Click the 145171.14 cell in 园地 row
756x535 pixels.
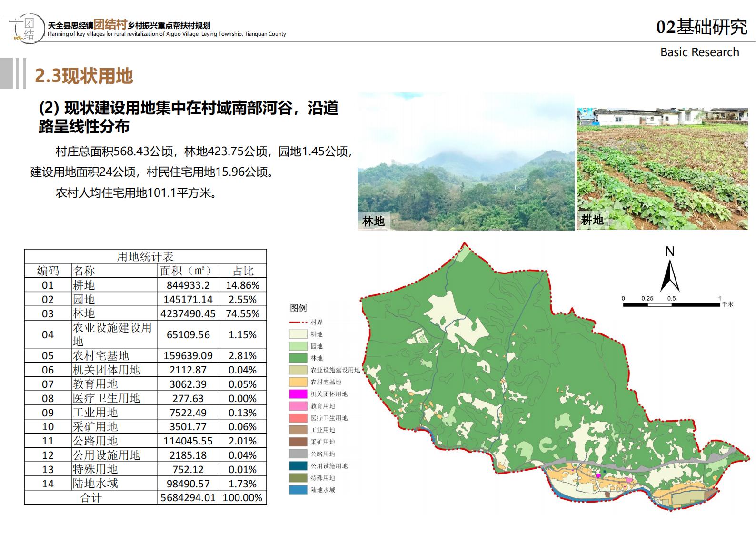pos(188,299)
